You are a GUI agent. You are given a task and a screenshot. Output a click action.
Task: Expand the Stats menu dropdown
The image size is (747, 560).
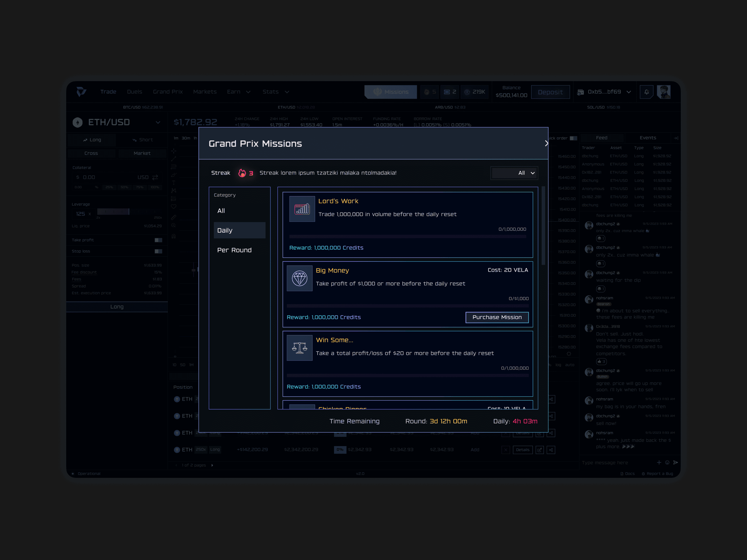pyautogui.click(x=287, y=92)
